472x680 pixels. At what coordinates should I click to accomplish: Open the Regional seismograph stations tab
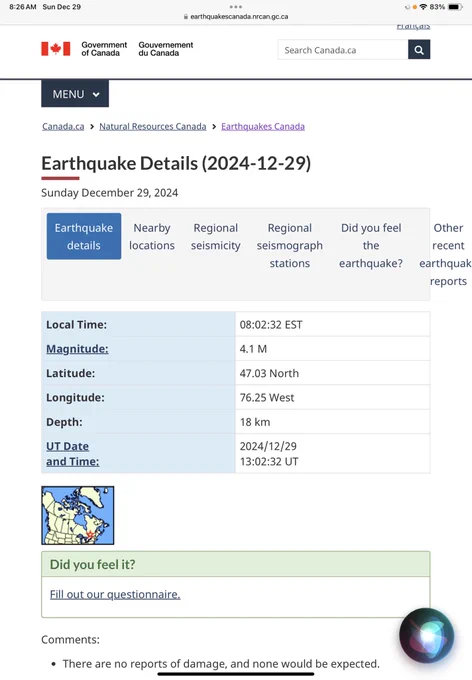tap(290, 245)
